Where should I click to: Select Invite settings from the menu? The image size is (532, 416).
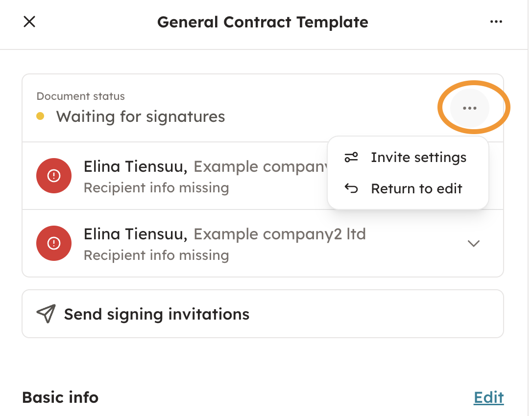pyautogui.click(x=418, y=158)
